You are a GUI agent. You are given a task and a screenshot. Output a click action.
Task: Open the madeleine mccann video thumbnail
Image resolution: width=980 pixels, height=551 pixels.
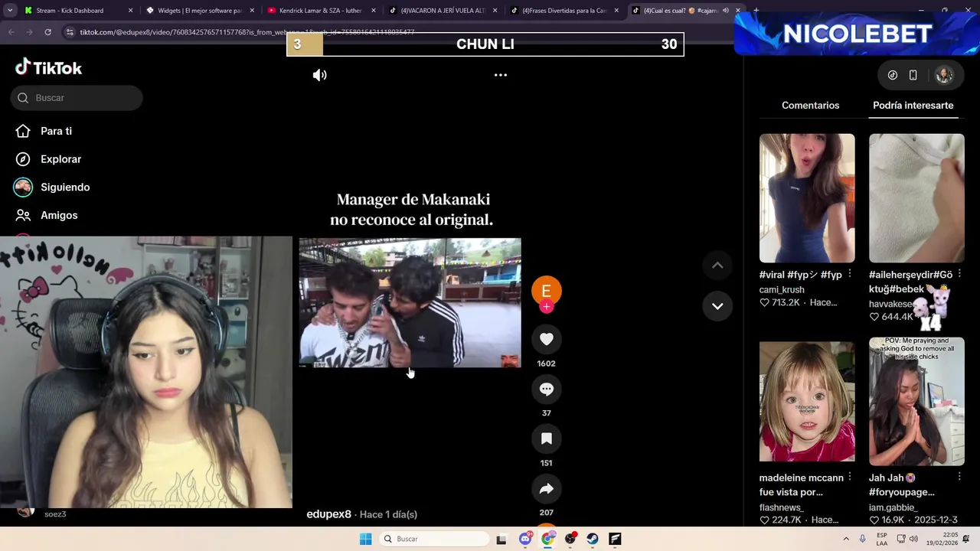point(807,401)
